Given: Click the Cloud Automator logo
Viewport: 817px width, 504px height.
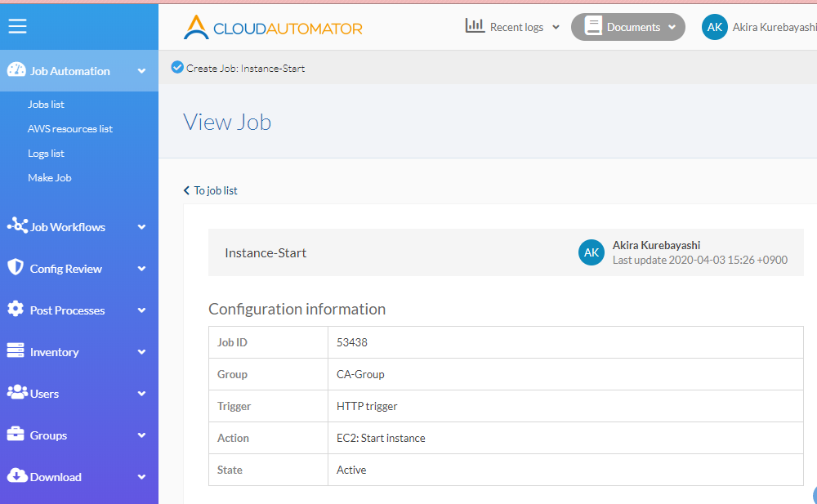Looking at the screenshot, I should [273, 27].
